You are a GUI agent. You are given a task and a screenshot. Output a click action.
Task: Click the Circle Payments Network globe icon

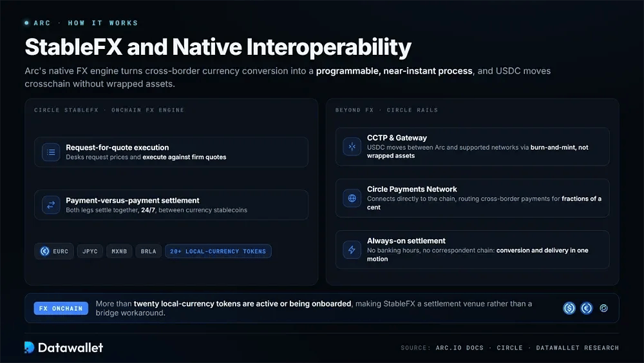352,198
